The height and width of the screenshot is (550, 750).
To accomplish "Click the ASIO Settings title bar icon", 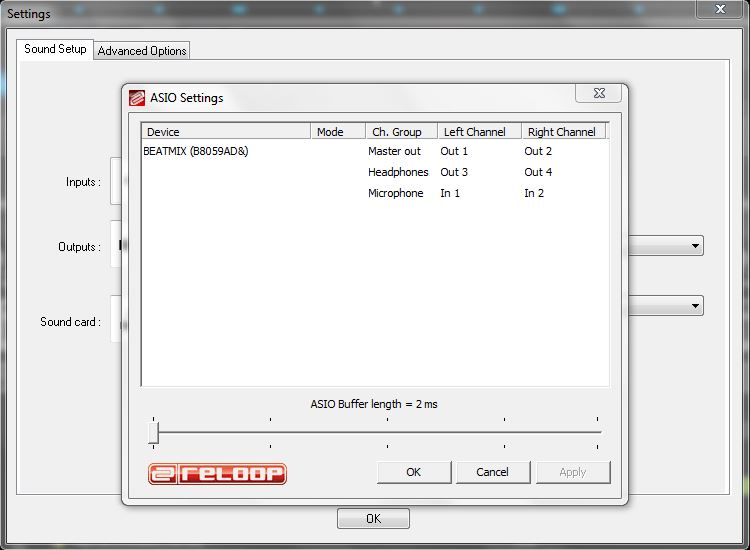I will tap(137, 98).
